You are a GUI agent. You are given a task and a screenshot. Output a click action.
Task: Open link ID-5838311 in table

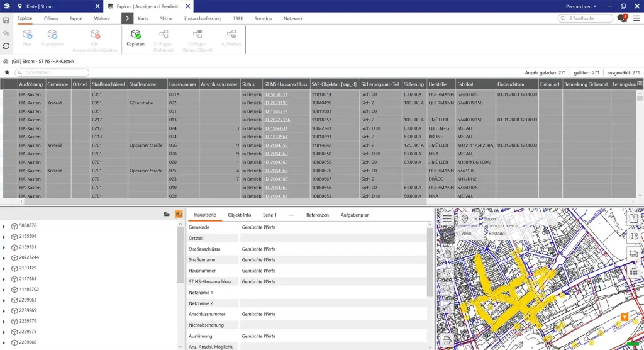click(276, 94)
